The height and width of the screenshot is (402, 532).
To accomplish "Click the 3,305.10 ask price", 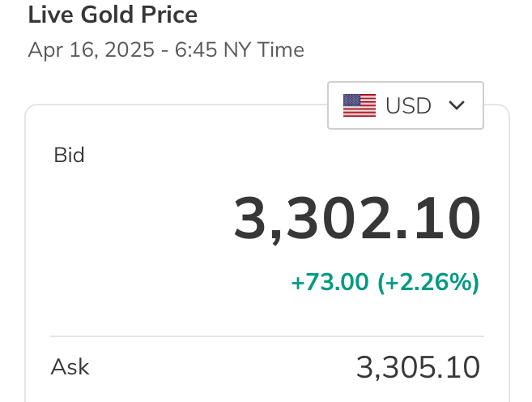I will (x=418, y=367).
